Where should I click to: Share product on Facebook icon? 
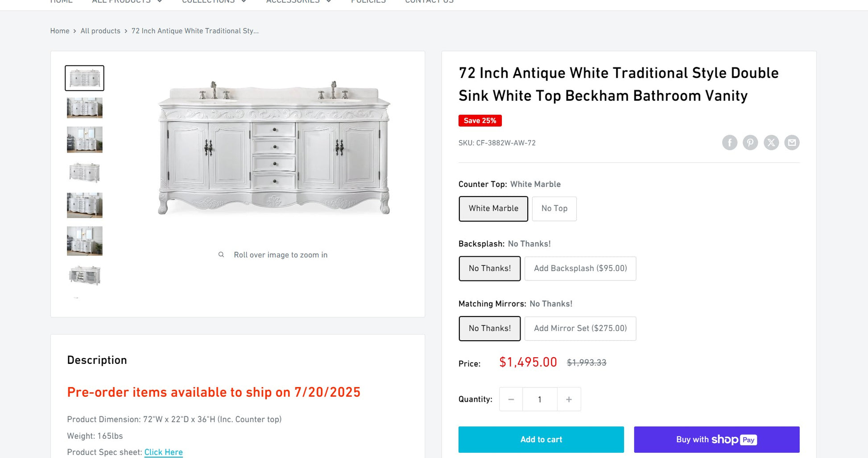pos(729,143)
